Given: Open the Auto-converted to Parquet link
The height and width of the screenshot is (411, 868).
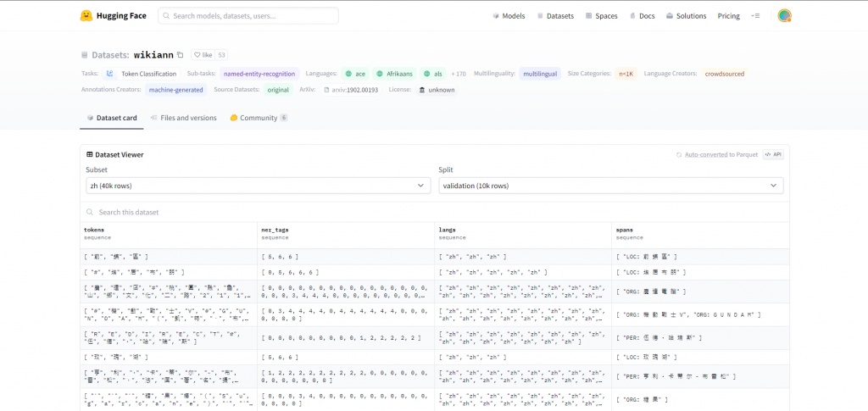Looking at the screenshot, I should point(721,155).
